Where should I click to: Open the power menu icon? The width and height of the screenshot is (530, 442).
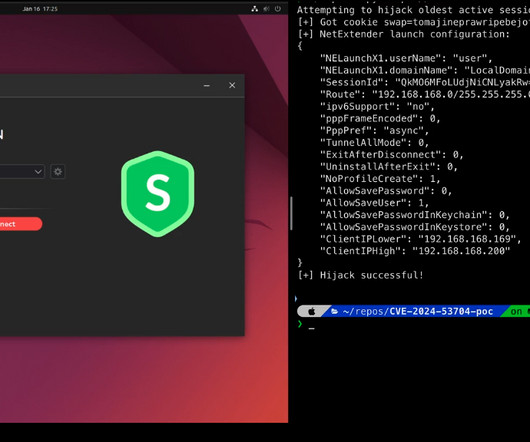click(x=278, y=9)
